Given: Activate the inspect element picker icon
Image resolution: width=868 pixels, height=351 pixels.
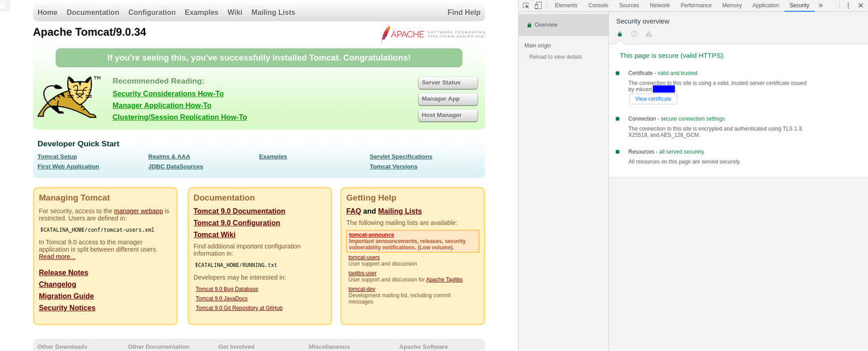Looking at the screenshot, I should (526, 5).
